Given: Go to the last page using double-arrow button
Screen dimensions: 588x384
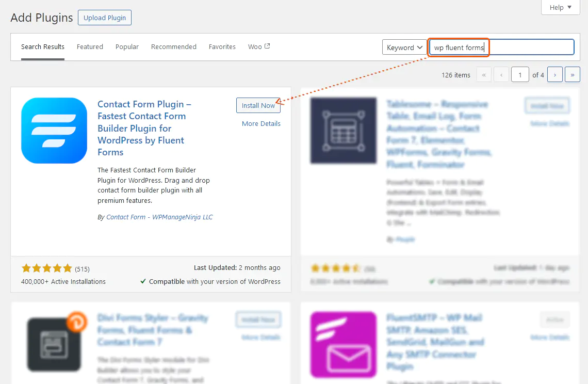Looking at the screenshot, I should tap(573, 74).
